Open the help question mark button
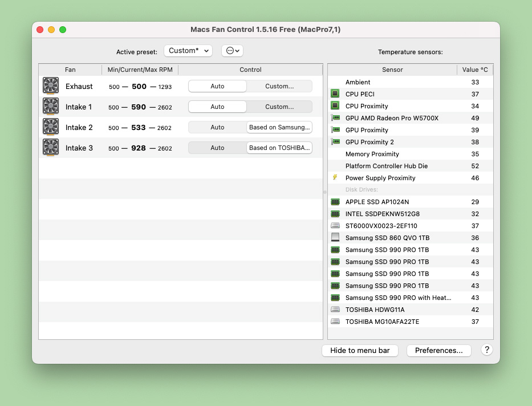The width and height of the screenshot is (532, 406). (x=486, y=350)
